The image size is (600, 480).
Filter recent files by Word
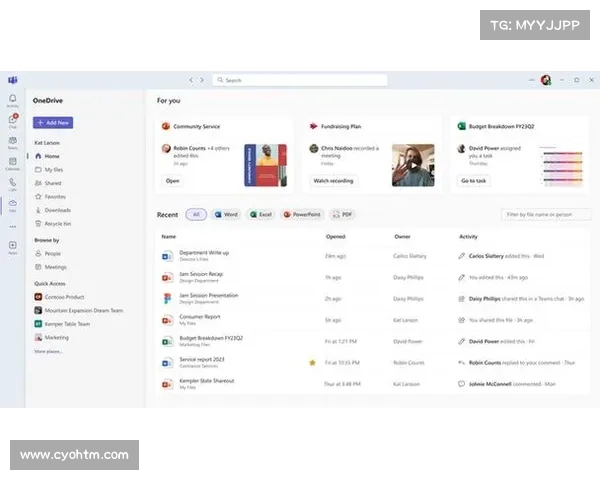pyautogui.click(x=225, y=214)
